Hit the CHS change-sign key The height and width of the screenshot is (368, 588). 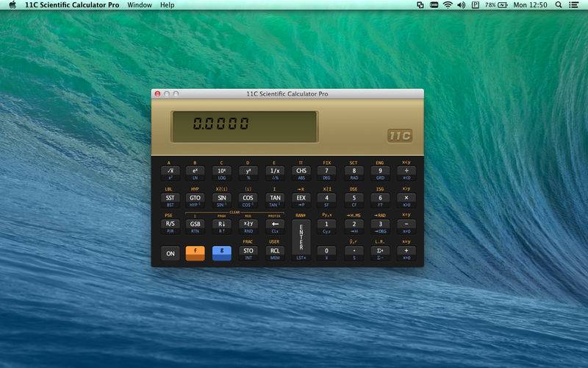coord(301,173)
